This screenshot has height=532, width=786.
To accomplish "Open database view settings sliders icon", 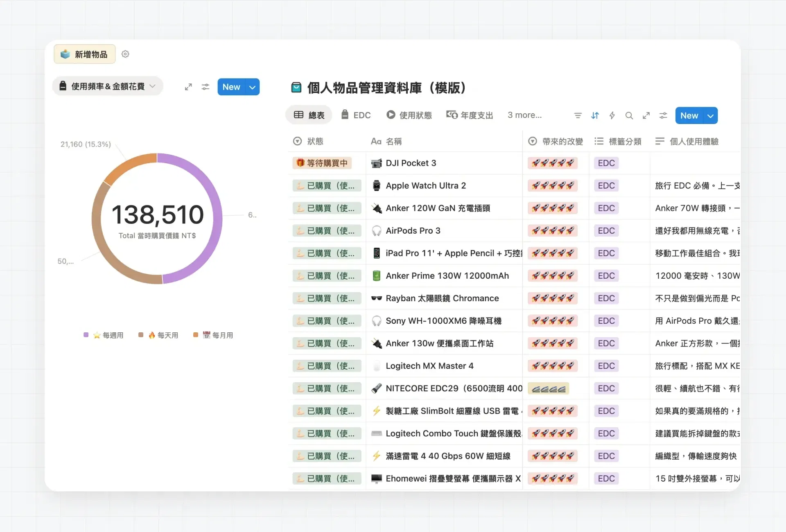I will click(x=663, y=115).
